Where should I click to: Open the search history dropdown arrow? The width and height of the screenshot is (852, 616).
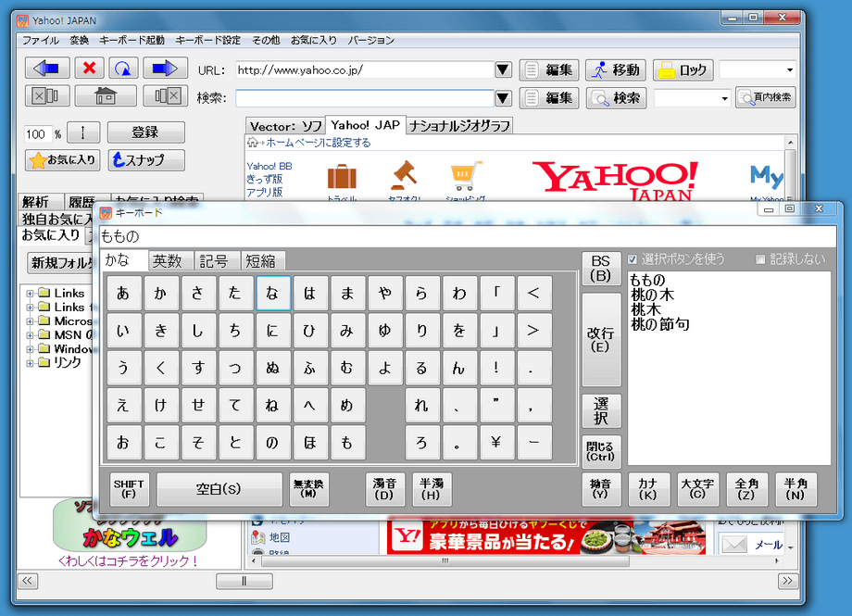(x=503, y=98)
